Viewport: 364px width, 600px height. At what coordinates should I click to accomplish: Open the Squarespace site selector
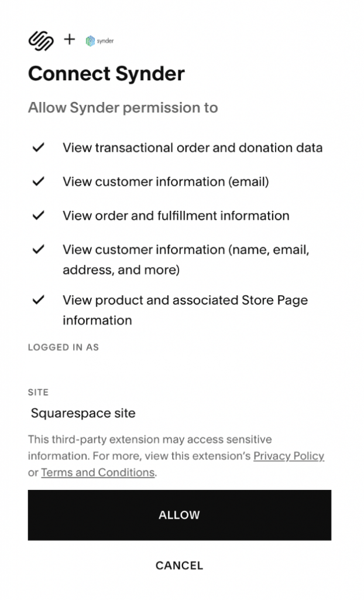tap(84, 413)
